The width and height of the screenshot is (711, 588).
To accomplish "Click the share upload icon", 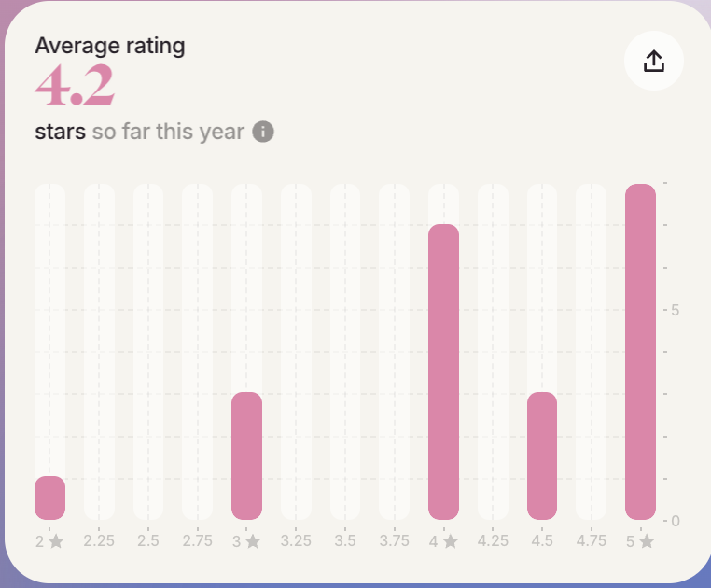I will pyautogui.click(x=654, y=61).
